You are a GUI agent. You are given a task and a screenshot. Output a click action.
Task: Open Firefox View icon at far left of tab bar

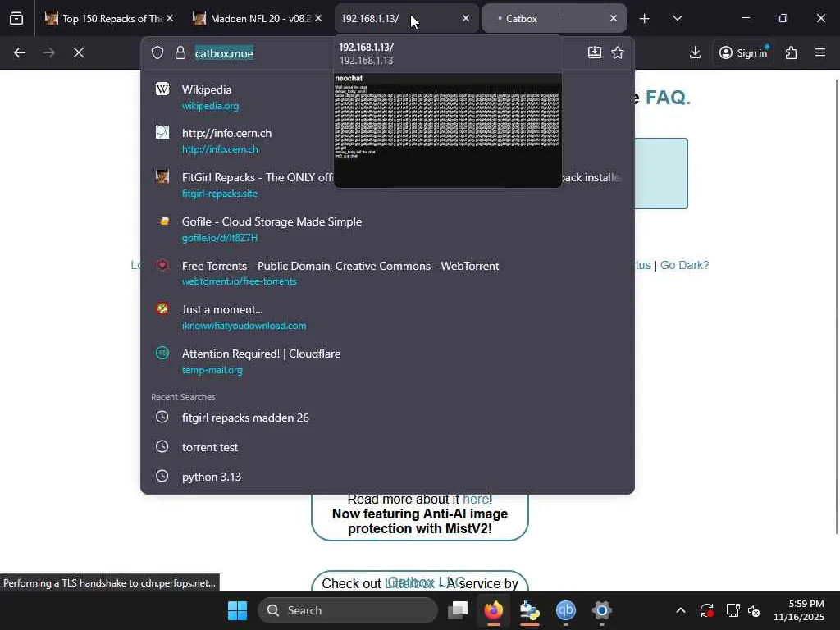pyautogui.click(x=16, y=18)
